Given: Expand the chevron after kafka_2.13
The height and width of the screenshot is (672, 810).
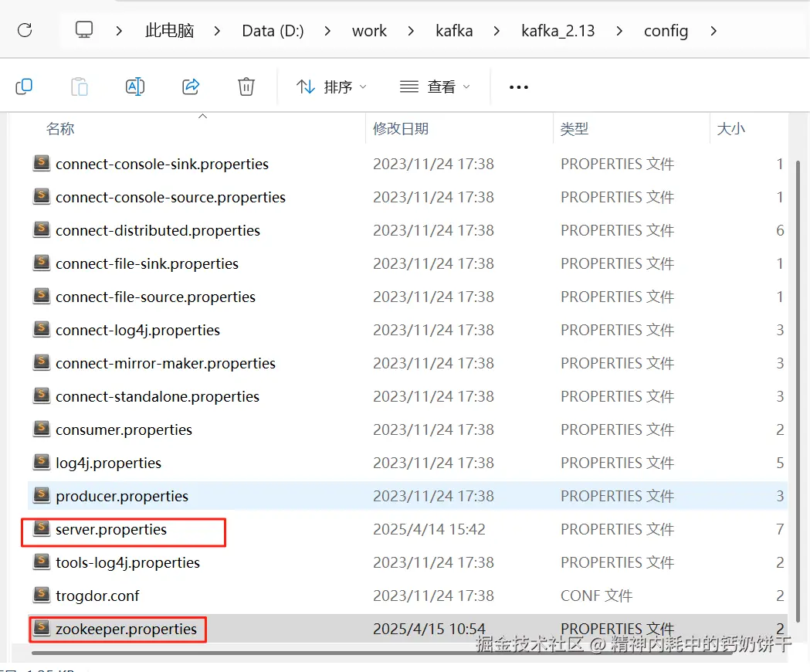Looking at the screenshot, I should tap(619, 31).
